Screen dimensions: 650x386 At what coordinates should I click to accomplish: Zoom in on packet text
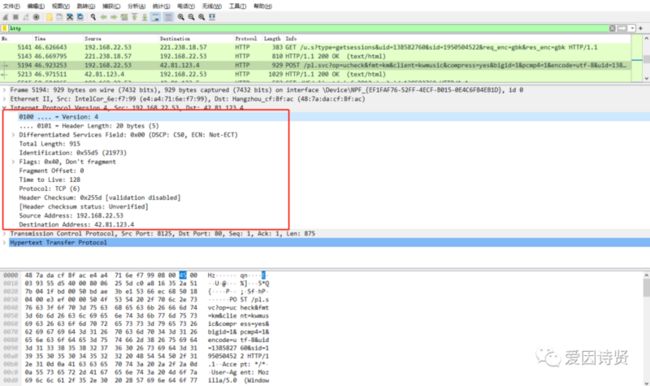(x=181, y=17)
